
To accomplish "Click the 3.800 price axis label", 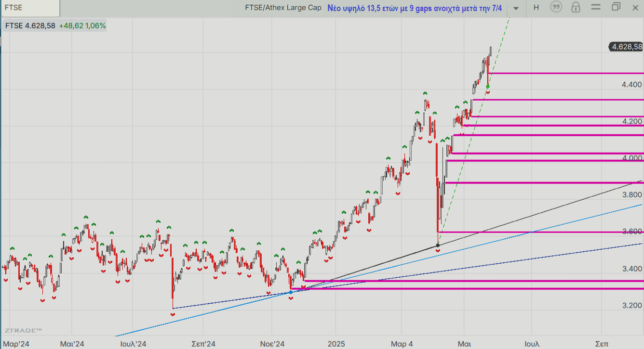I will click(x=631, y=195).
